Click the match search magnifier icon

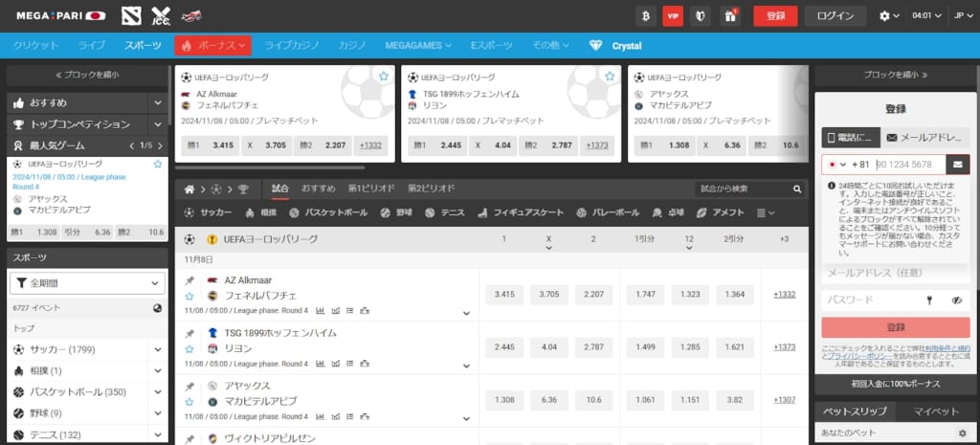[x=797, y=189]
